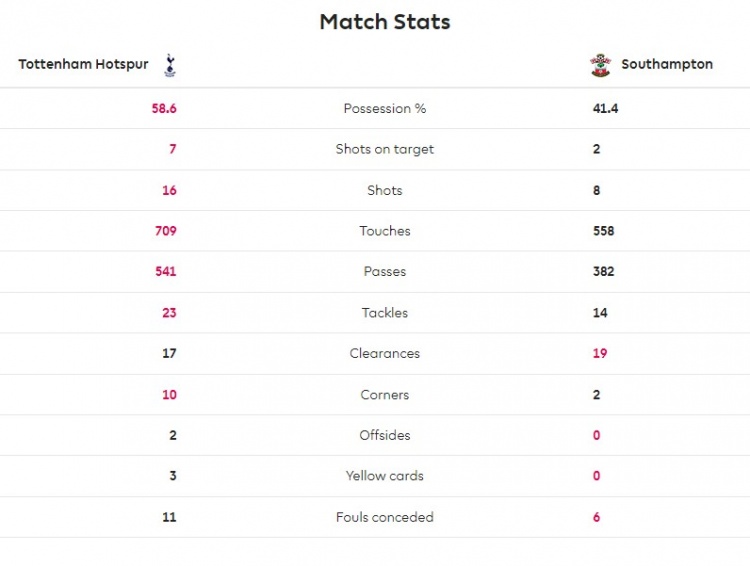Select the Yellow cards label
The image size is (750, 566).
tap(385, 476)
